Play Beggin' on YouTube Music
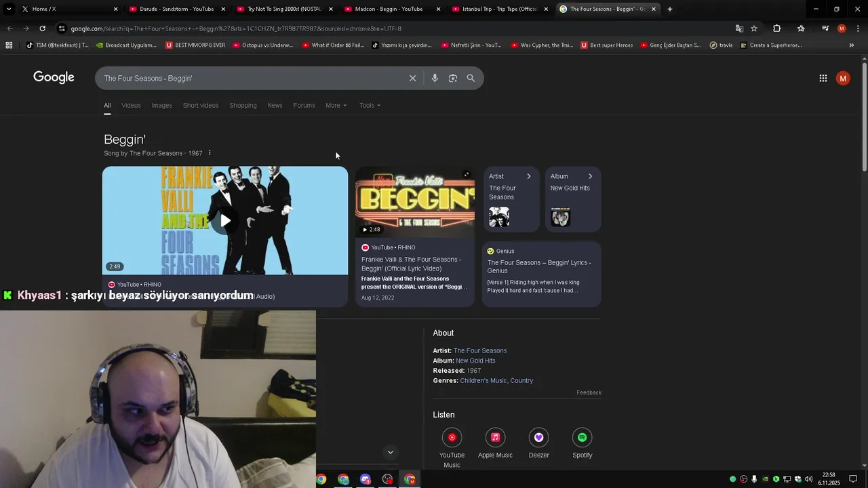Image resolution: width=868 pixels, height=488 pixels. coord(452,437)
